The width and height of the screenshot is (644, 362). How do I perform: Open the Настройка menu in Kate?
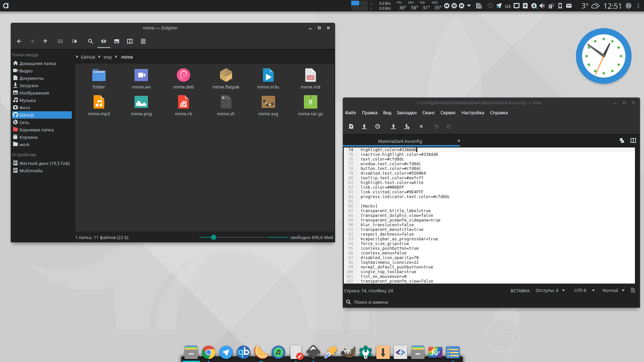pyautogui.click(x=473, y=113)
